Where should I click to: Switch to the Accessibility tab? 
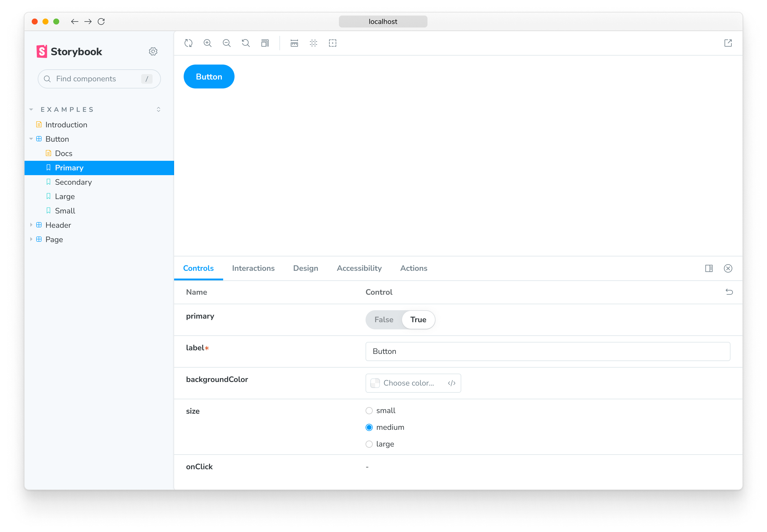pos(359,268)
